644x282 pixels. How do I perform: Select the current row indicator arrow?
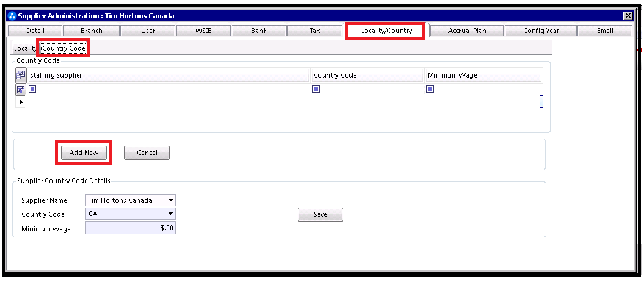(21, 102)
